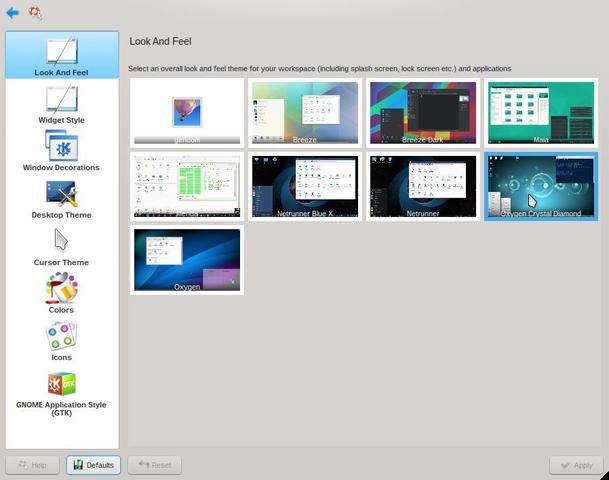Click the Help button
Screen dimensions: 609x480
[33, 465]
